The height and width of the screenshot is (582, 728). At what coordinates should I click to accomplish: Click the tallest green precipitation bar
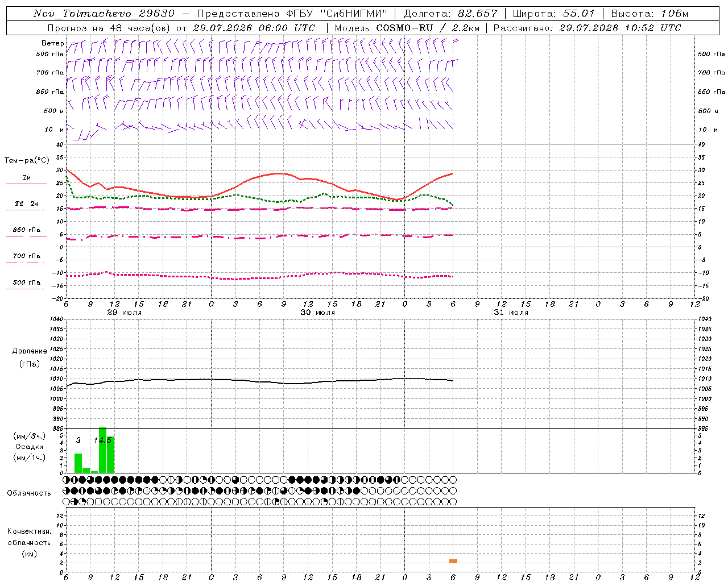click(102, 450)
